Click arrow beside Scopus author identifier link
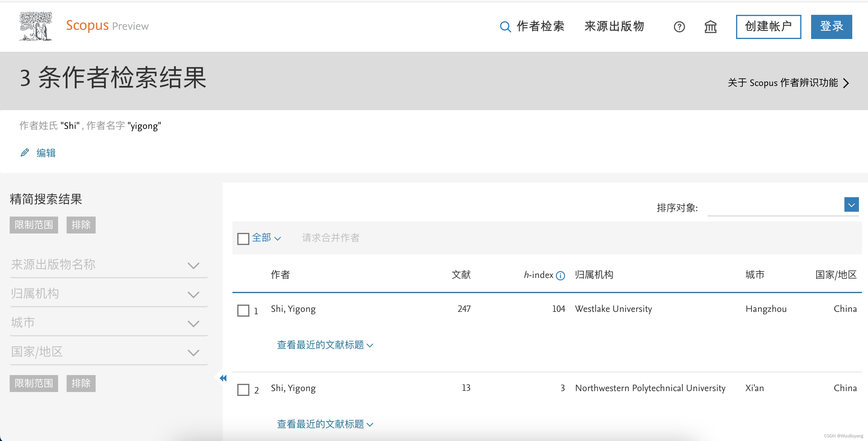Image resolution: width=868 pixels, height=441 pixels. [846, 83]
